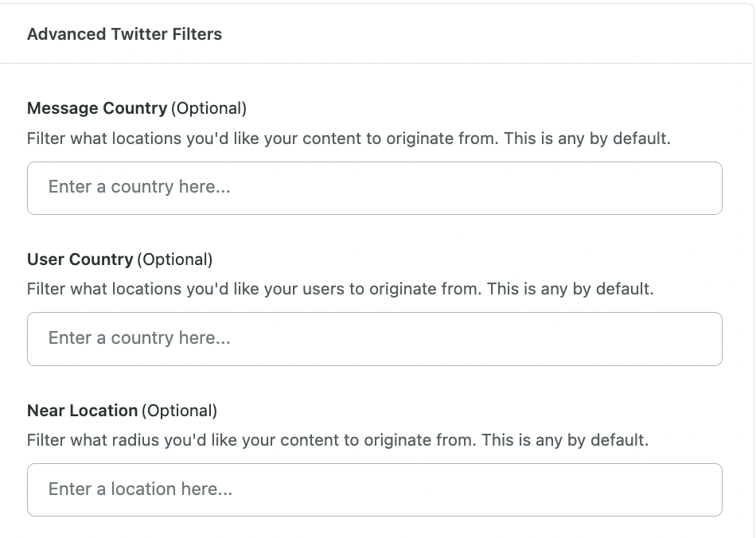Click default note under User Country
The height and width of the screenshot is (538, 756).
(x=570, y=289)
